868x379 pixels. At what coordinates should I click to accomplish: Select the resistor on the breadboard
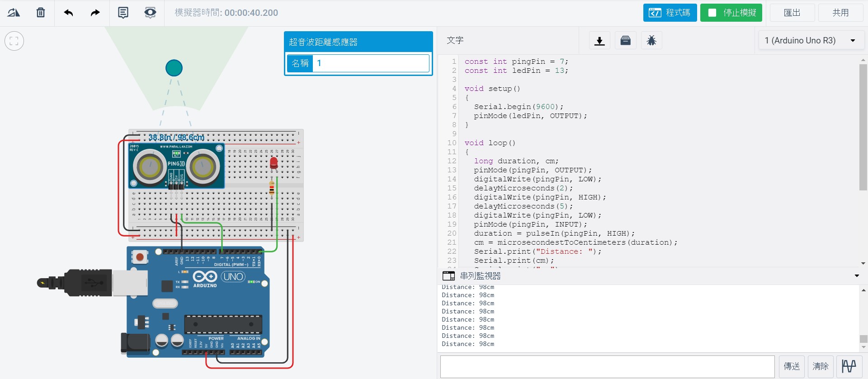coord(272,188)
